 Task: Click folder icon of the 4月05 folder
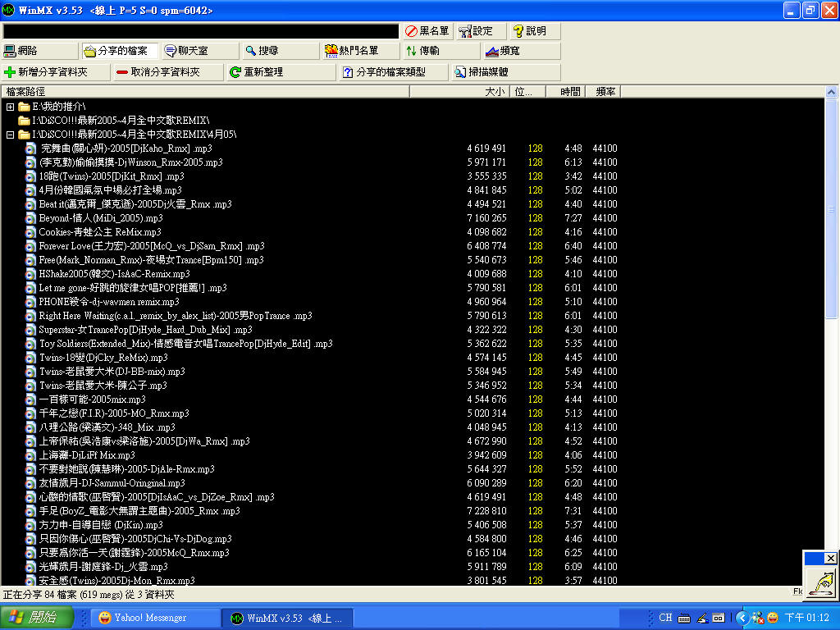coord(24,135)
